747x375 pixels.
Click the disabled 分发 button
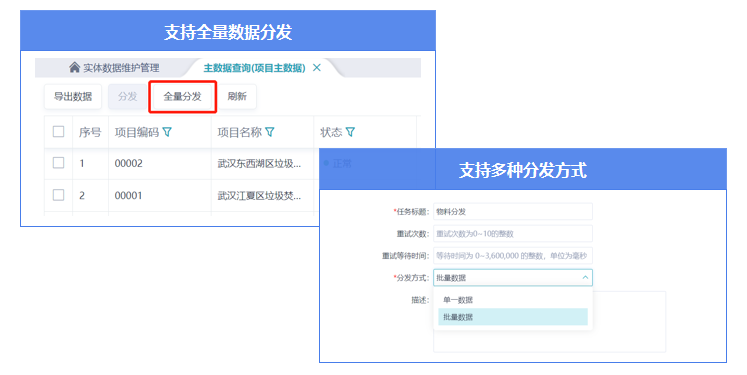tap(127, 96)
